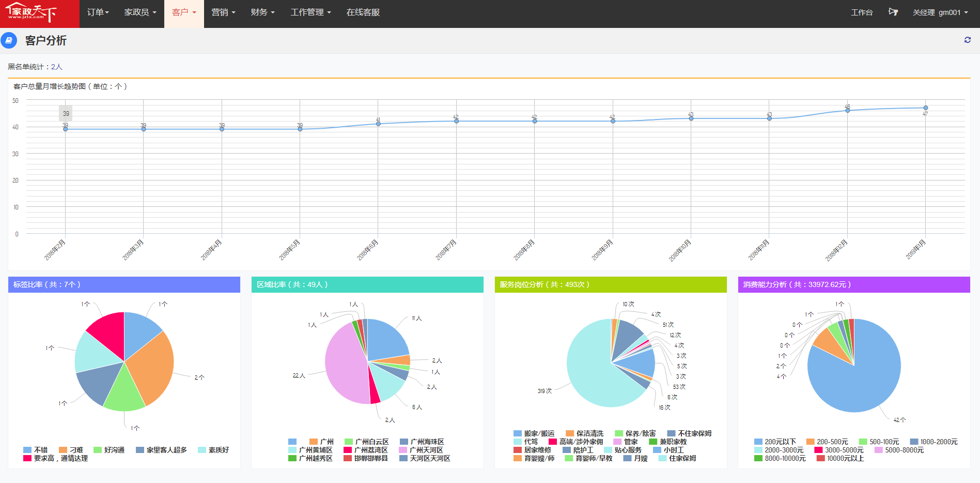This screenshot has width=980, height=483.
Task: Open the 营销 dropdown menu
Action: click(223, 12)
